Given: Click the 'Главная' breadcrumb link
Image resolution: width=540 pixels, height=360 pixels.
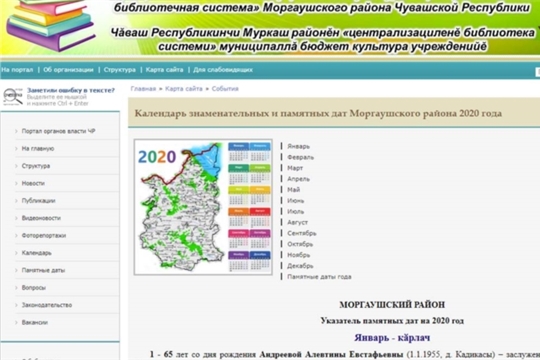Looking at the screenshot, I should coord(143,89).
